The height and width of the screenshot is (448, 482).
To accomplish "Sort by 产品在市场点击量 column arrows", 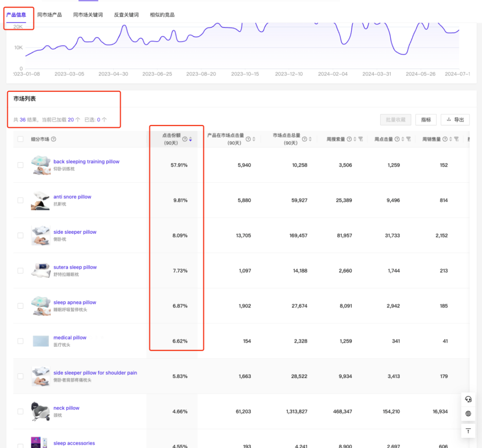I will click(x=254, y=139).
